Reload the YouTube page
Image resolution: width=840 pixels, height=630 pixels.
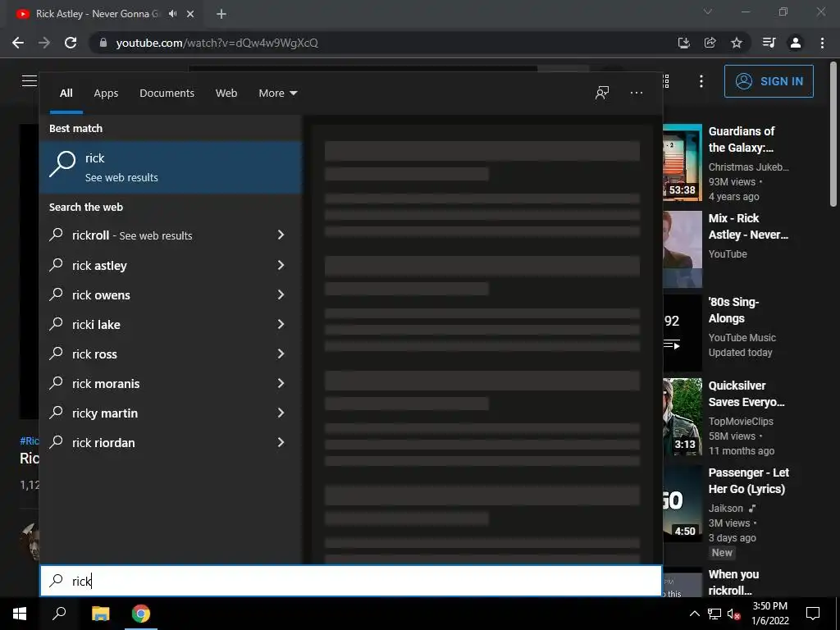(x=71, y=43)
